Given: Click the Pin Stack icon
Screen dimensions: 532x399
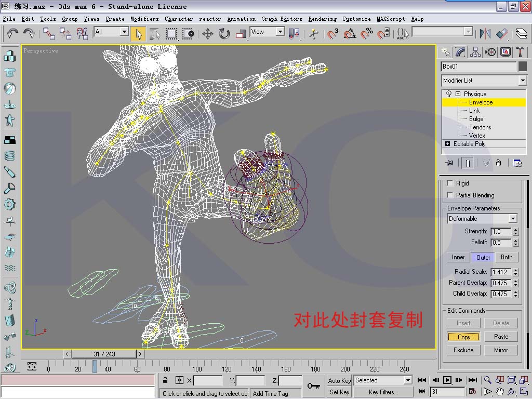Looking at the screenshot, I should 449,163.
